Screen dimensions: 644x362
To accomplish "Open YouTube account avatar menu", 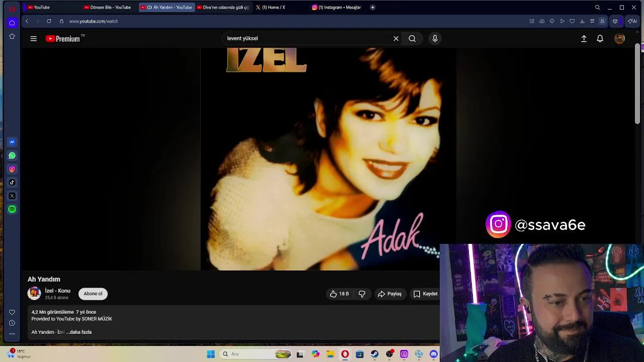I will (x=620, y=38).
